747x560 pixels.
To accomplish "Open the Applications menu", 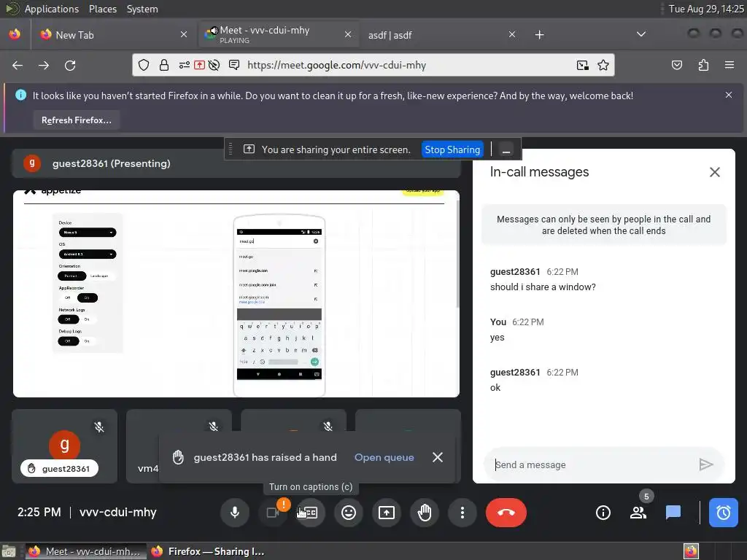I will pos(52,9).
